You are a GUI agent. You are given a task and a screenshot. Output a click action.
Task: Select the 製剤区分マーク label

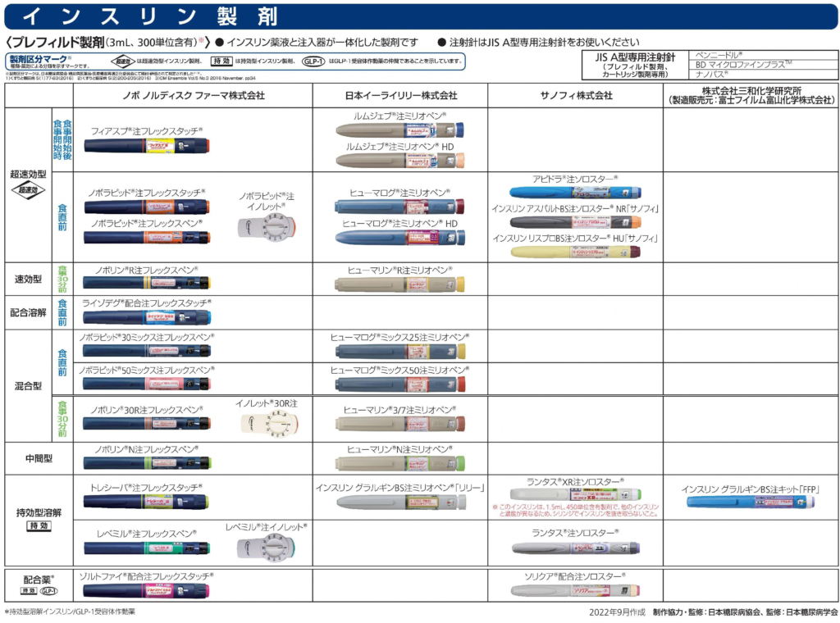39,59
